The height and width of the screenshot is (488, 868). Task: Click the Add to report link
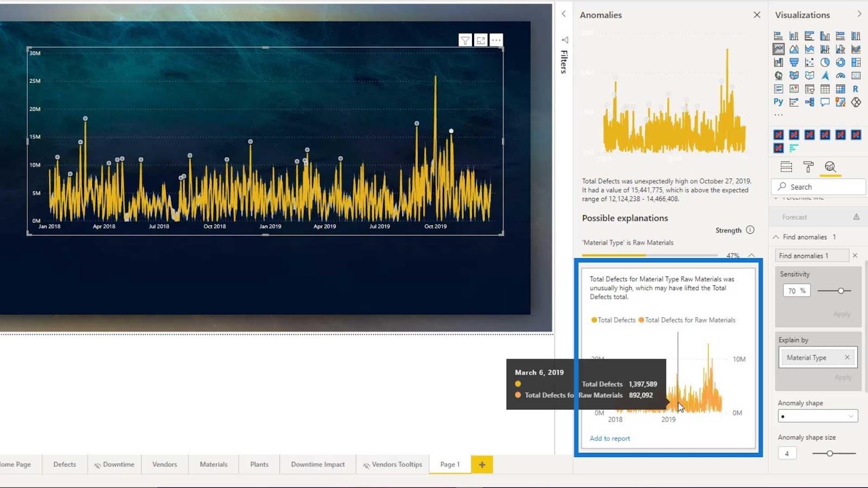[x=610, y=438]
